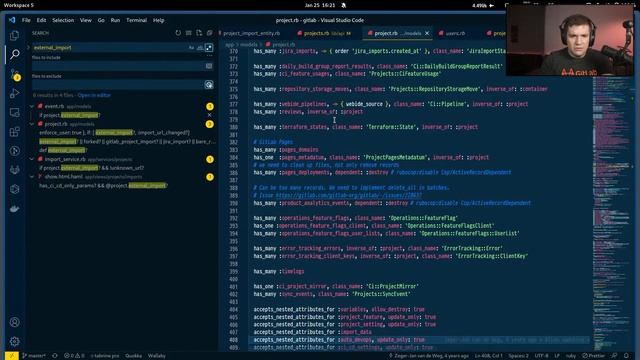Viewport: 640px width, 360px height.
Task: Switch to the projects.rb tab
Action: (x=324, y=33)
